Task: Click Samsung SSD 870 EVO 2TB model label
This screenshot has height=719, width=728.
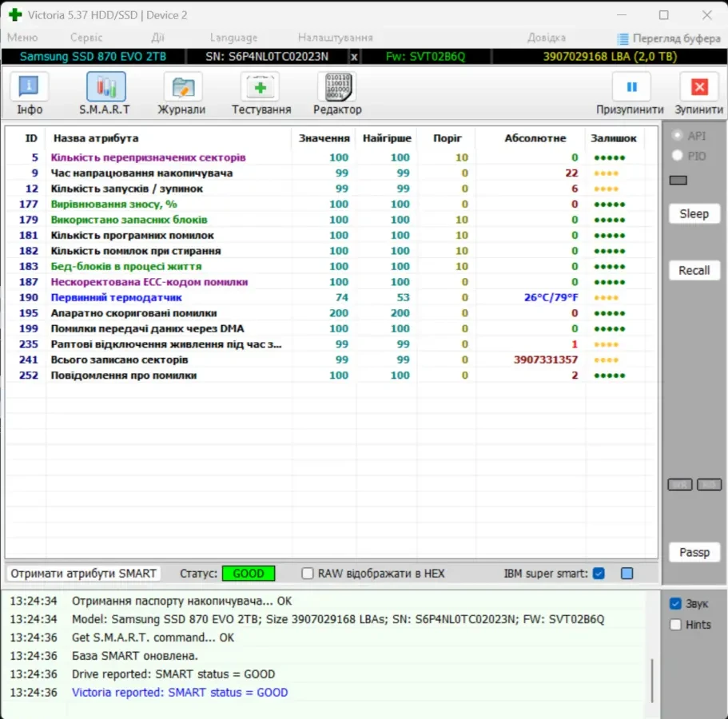Action: [x=93, y=57]
